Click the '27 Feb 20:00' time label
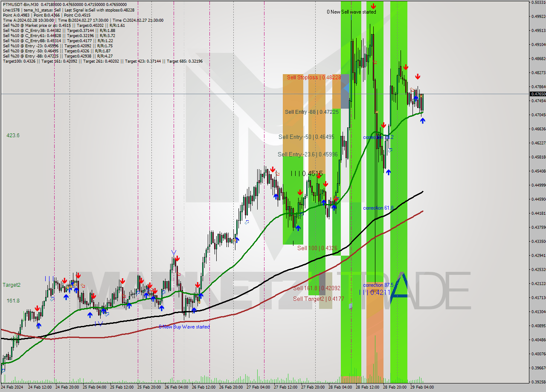The width and height of the screenshot is (546, 392). click(313, 387)
